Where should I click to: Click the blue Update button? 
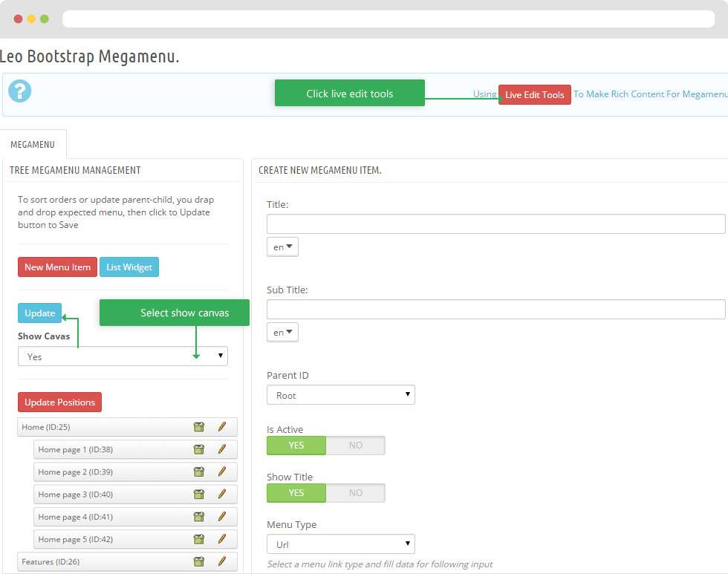tap(40, 313)
